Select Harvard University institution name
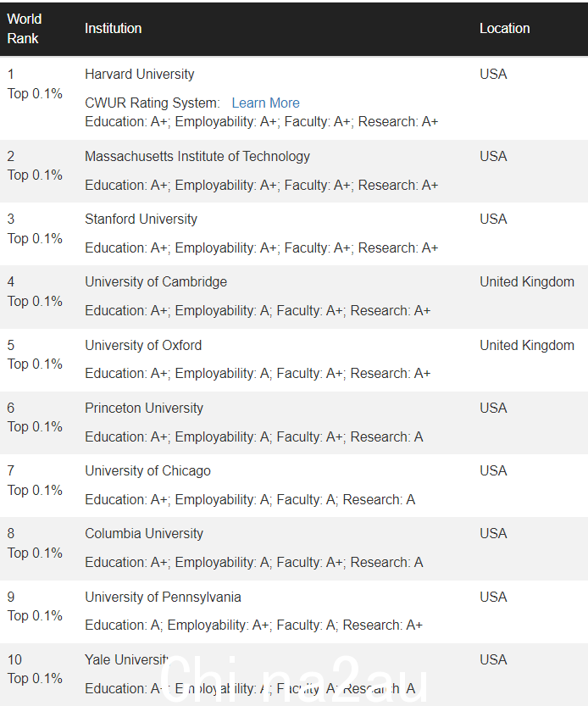The height and width of the screenshot is (706, 588). (x=140, y=75)
